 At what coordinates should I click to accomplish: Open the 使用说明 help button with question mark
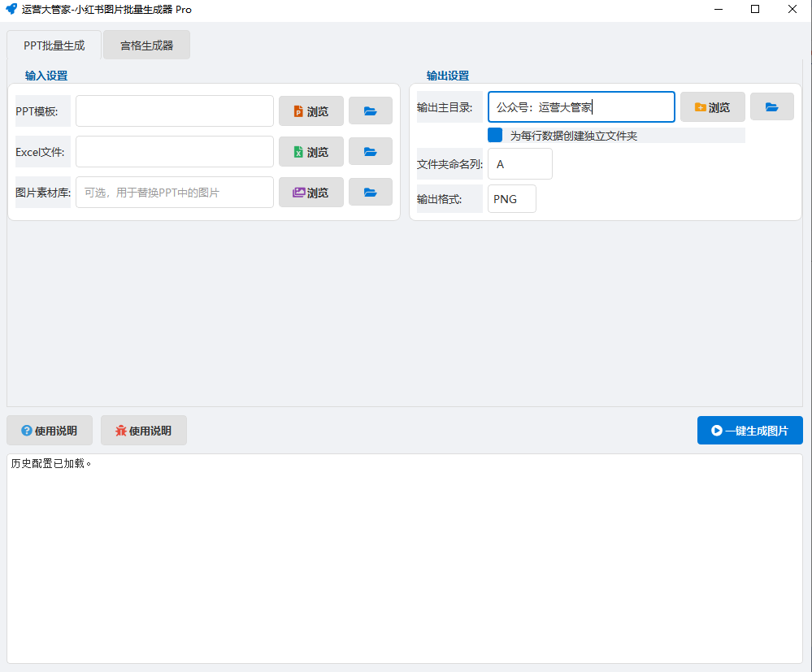(50, 430)
